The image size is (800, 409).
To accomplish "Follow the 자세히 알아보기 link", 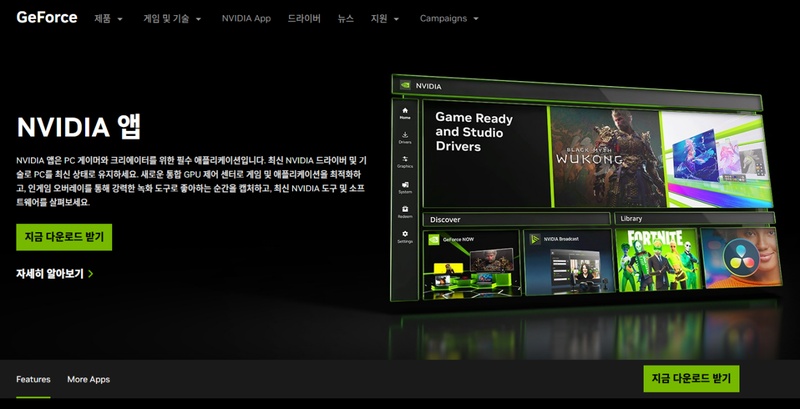I will [x=54, y=273].
